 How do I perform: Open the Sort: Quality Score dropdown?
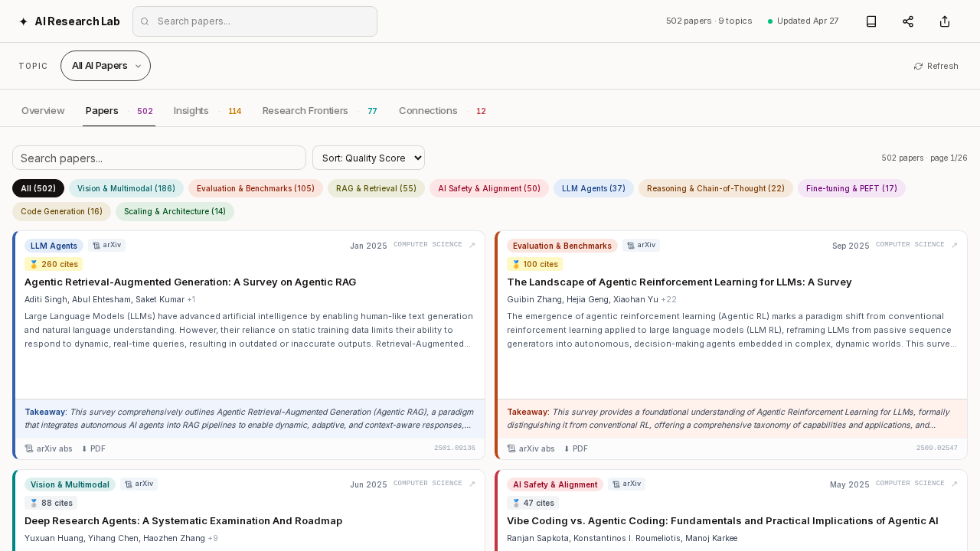368,158
